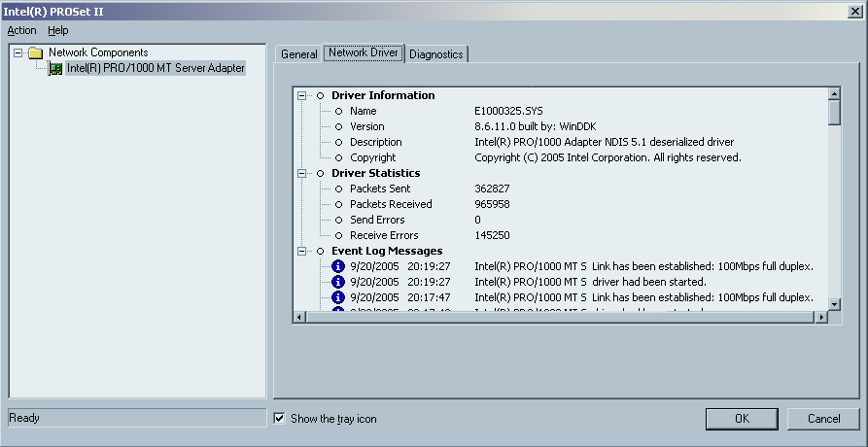Click Packets Sent value 362827
The height and width of the screenshot is (447, 868).
492,189
